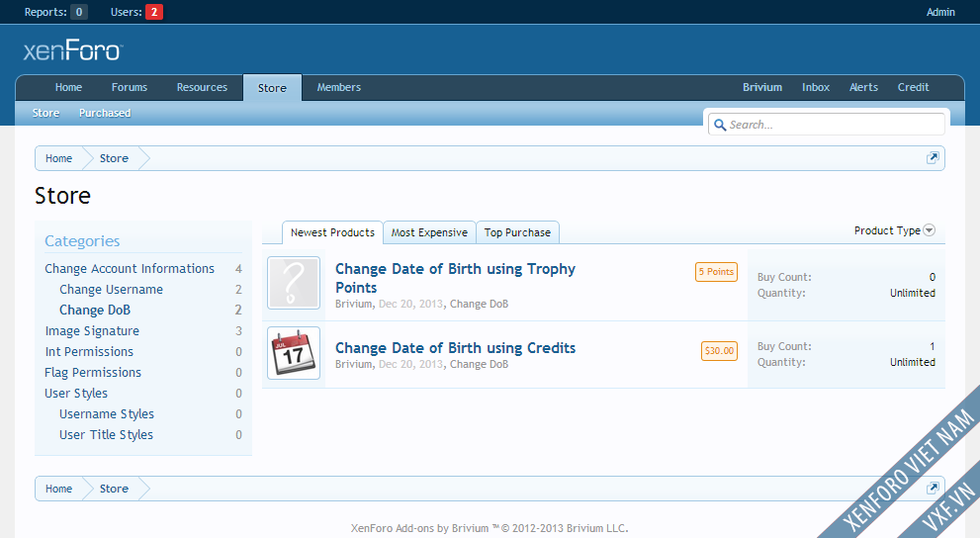This screenshot has height=538, width=980.
Task: Click the 5 Points price tag
Action: (x=716, y=272)
